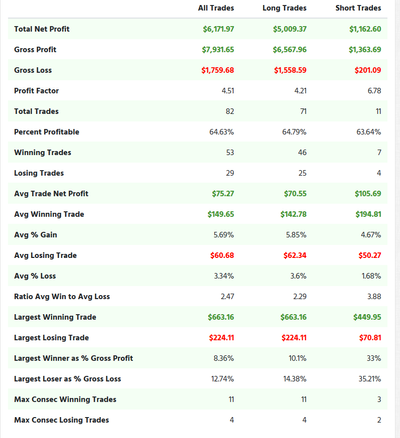Viewport: 400px width, 438px height.
Task: Select the Total Net Profit row label
Action: tap(42, 29)
